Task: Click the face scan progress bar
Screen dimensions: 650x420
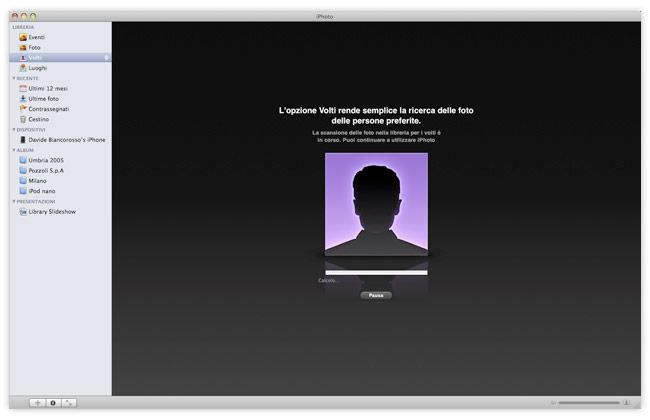Action: (376, 272)
